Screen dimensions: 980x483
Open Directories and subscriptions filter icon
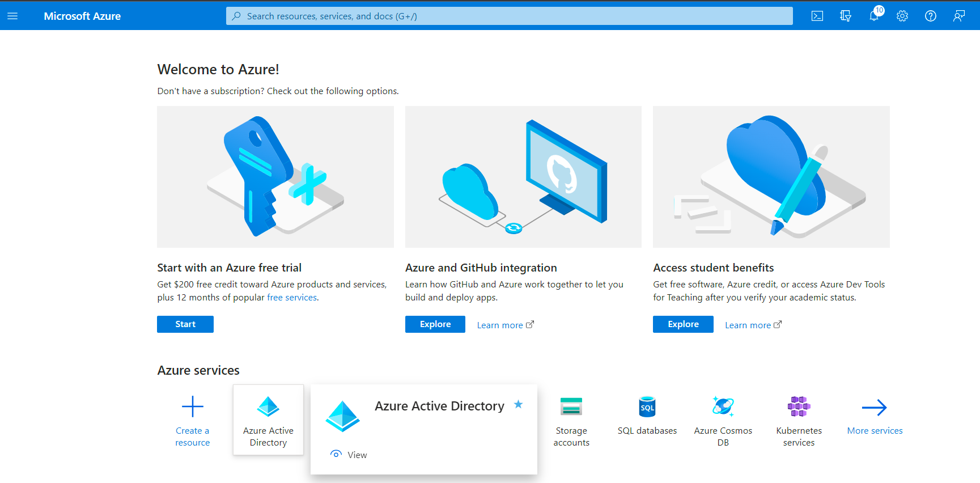tap(846, 16)
